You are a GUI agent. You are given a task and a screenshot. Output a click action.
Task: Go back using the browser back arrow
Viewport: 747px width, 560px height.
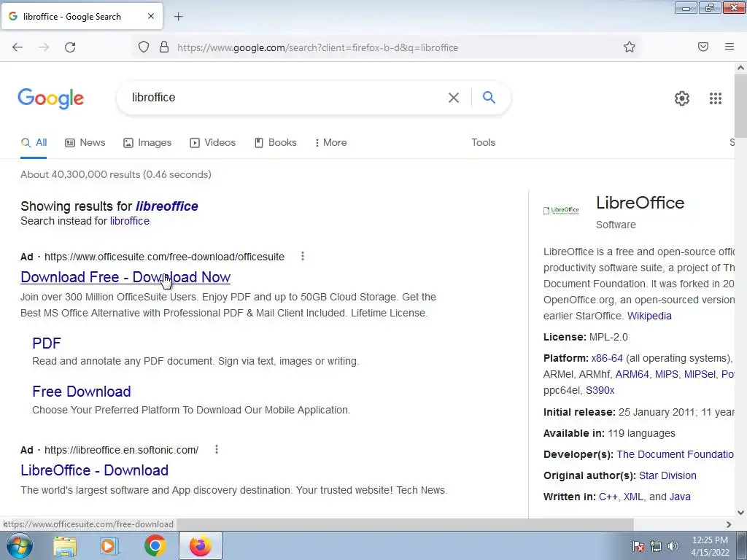point(18,47)
